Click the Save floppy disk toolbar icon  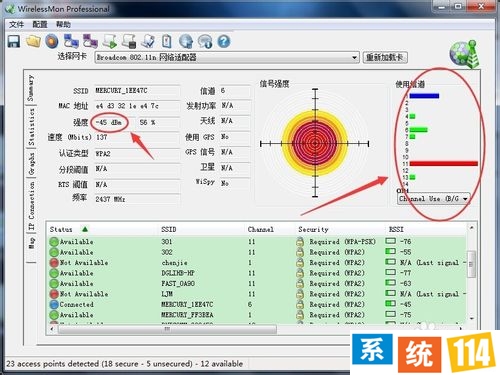click(14, 42)
